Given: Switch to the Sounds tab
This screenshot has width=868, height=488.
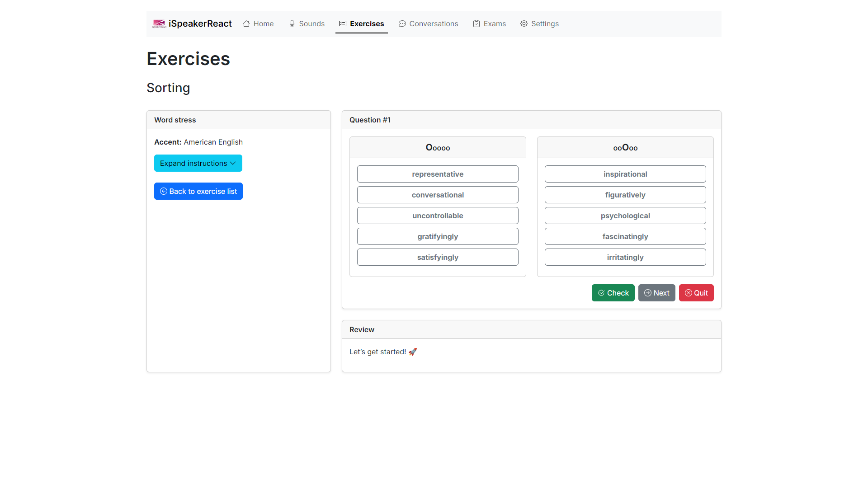Looking at the screenshot, I should (x=307, y=23).
